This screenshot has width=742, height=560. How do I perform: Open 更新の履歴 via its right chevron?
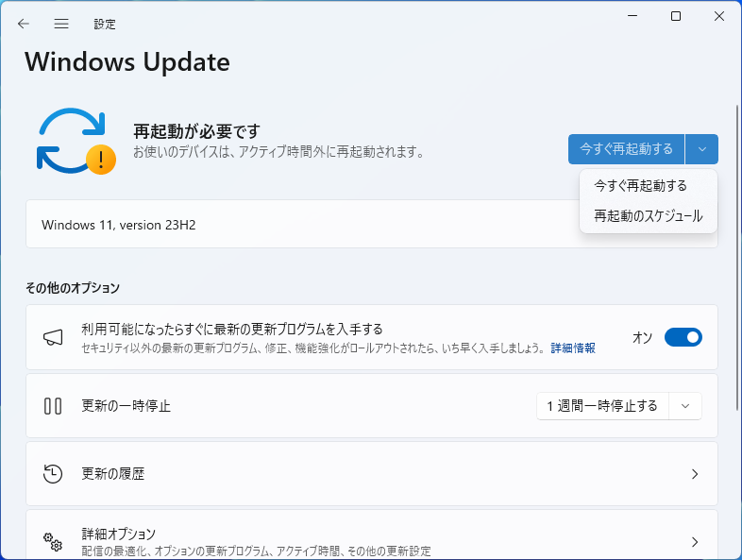[x=695, y=474]
